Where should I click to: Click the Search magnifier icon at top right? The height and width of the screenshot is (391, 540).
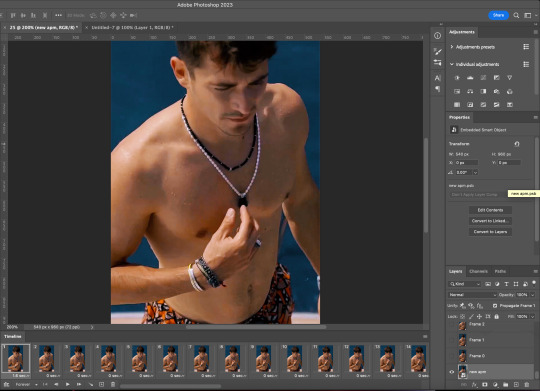tap(516, 15)
